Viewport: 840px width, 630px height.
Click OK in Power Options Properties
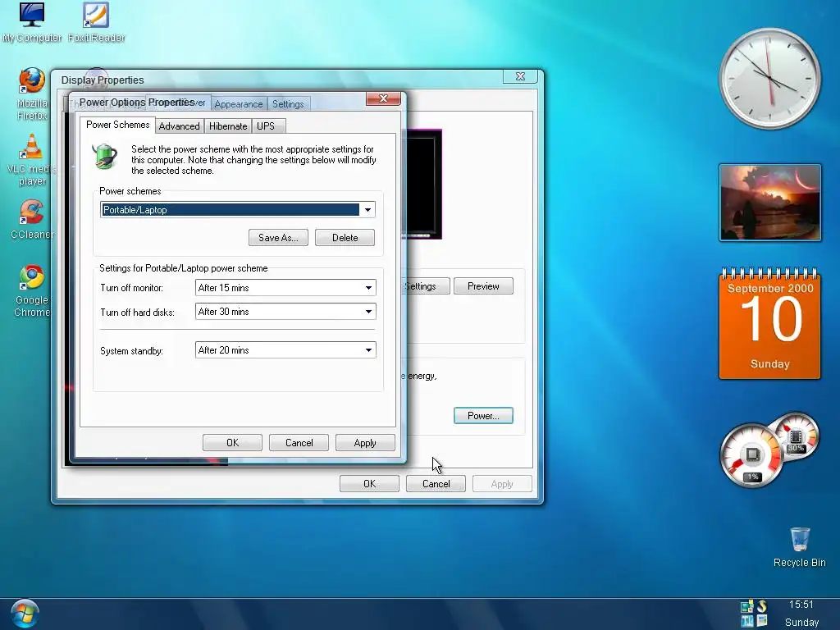click(232, 443)
